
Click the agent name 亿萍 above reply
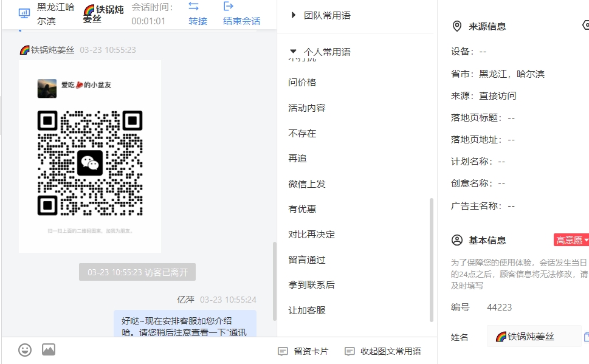185,300
